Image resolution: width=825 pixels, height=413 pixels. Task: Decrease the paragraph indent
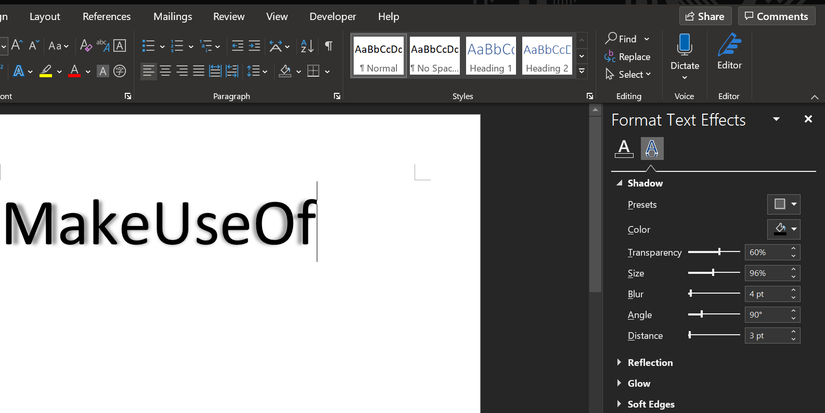[237, 46]
